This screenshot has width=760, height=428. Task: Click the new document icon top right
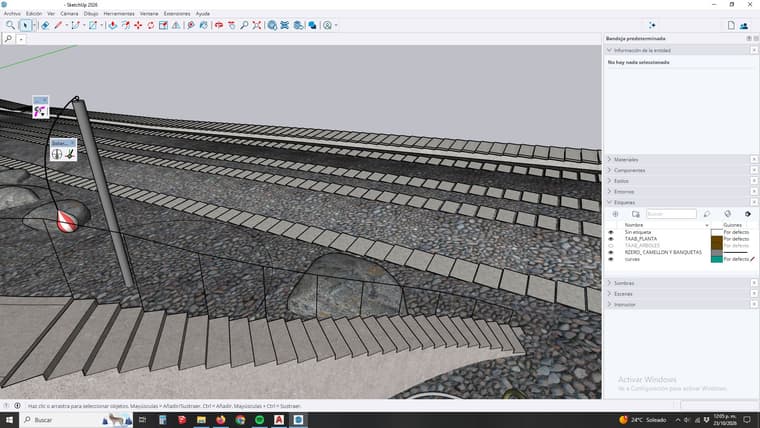click(x=731, y=25)
